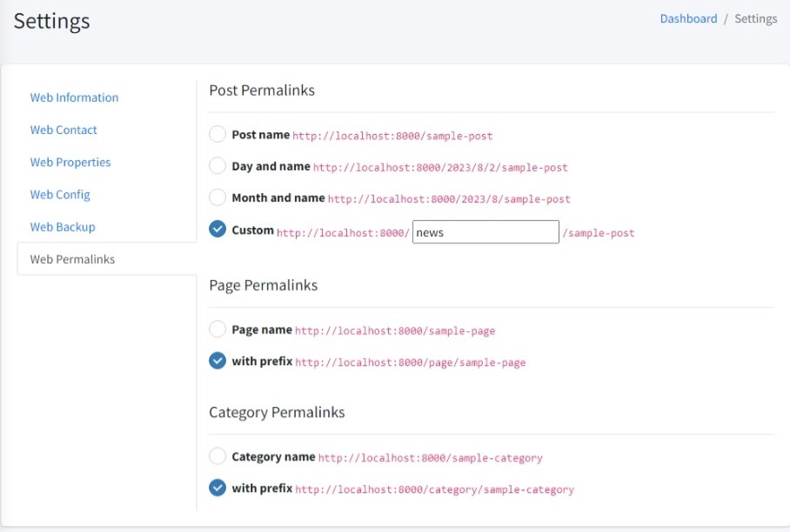The height and width of the screenshot is (532, 790).
Task: Show the Web Backup tab
Action: tap(63, 227)
